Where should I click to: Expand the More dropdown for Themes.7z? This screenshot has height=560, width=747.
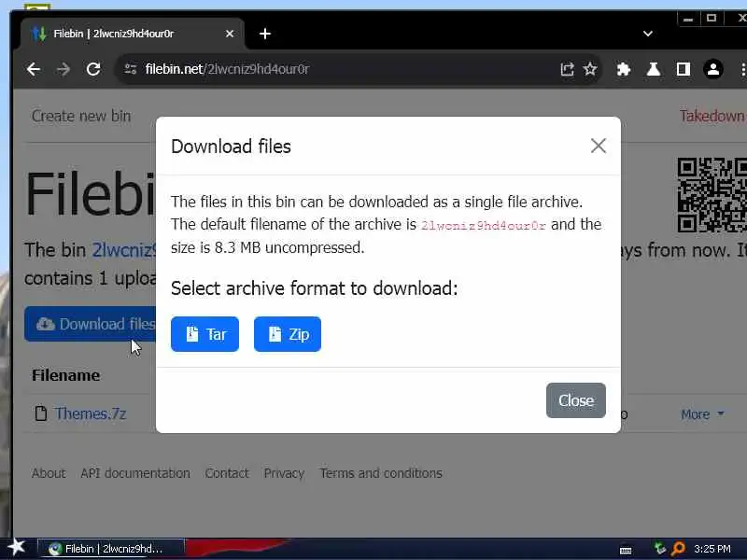pos(703,414)
